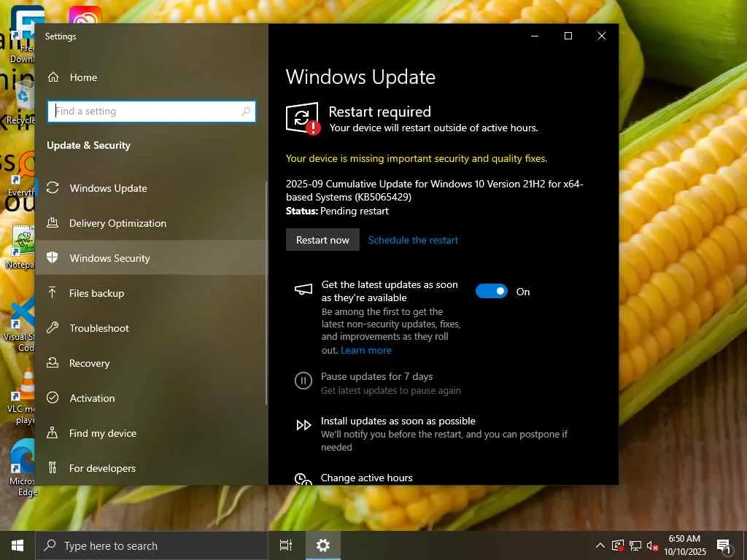Click the Visual Studio Code desktop shortcut
This screenshot has width=747, height=560.
tap(21, 324)
